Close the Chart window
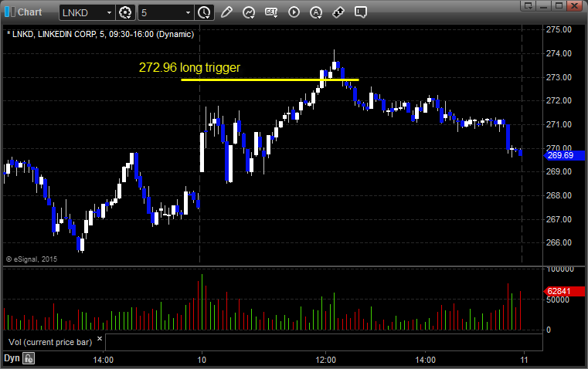588x369 pixels. pos(574,5)
